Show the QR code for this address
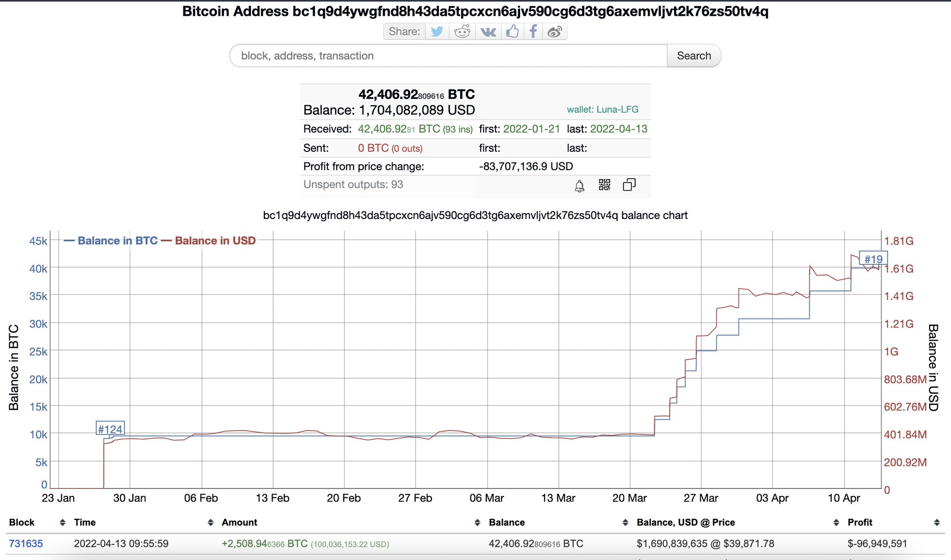951x560 pixels. [604, 184]
